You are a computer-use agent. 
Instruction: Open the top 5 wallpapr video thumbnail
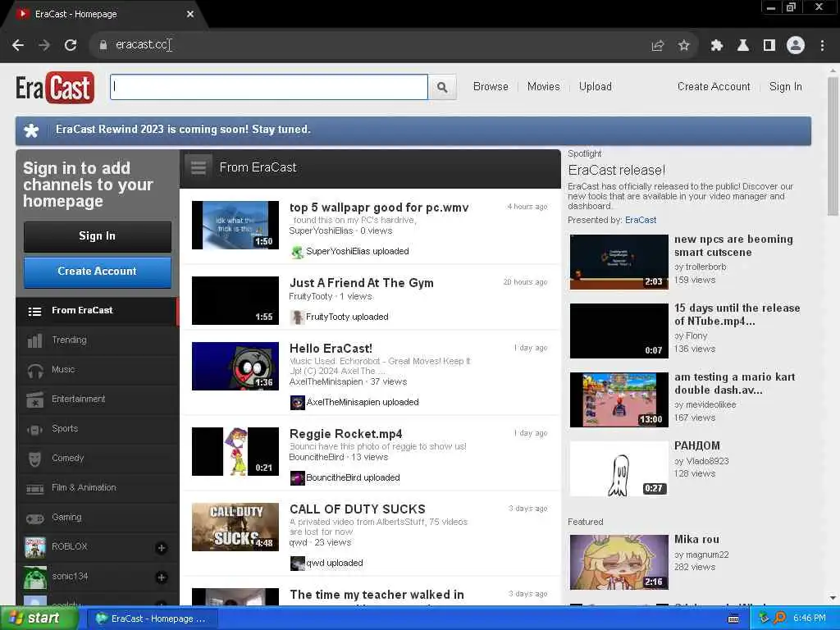235,225
